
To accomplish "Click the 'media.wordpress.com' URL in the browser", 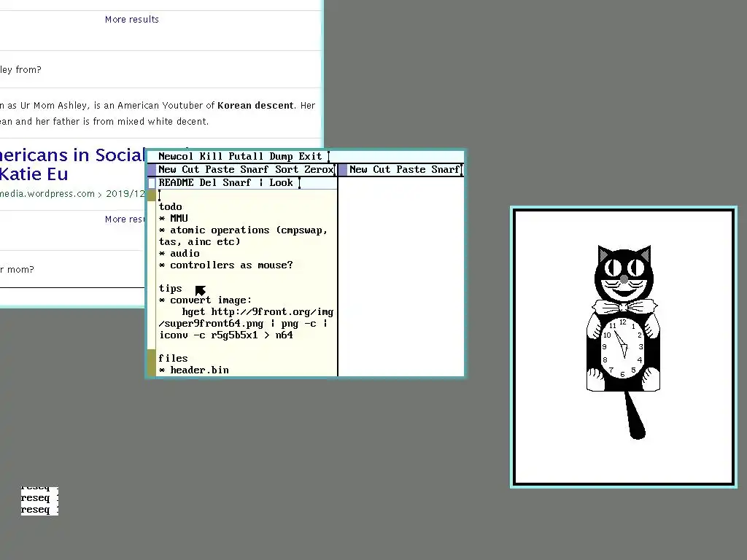I will [47, 194].
